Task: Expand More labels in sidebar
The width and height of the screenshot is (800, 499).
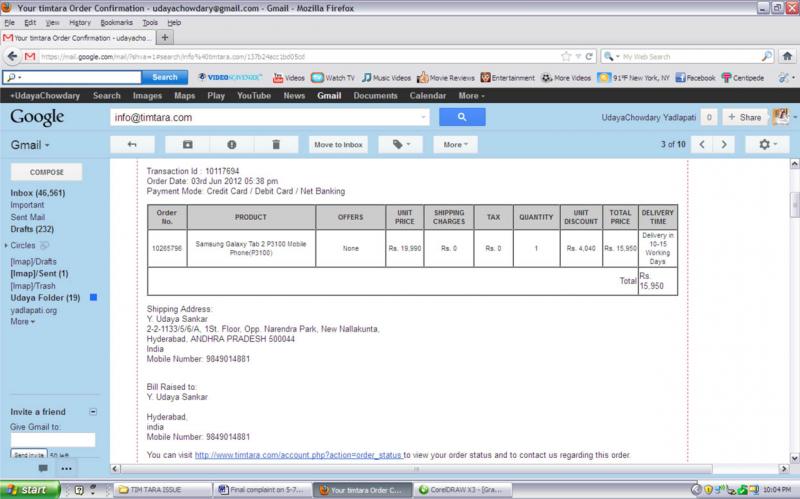Action: 22,321
